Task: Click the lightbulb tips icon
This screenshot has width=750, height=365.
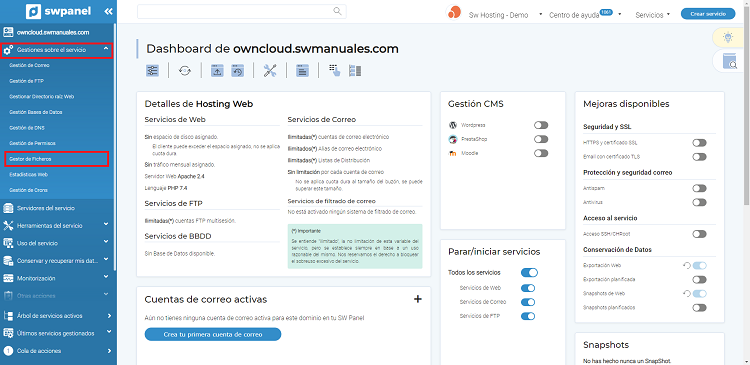Action: tap(728, 37)
